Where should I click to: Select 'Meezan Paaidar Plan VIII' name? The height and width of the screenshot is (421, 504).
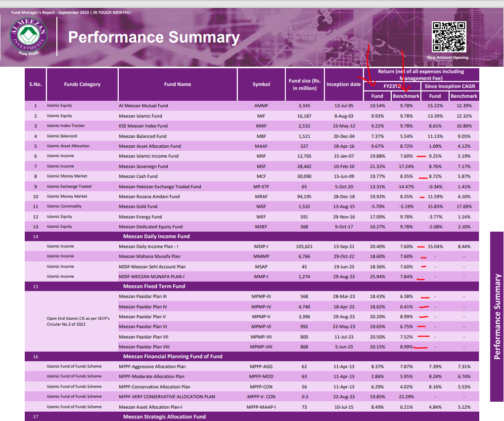144,347
